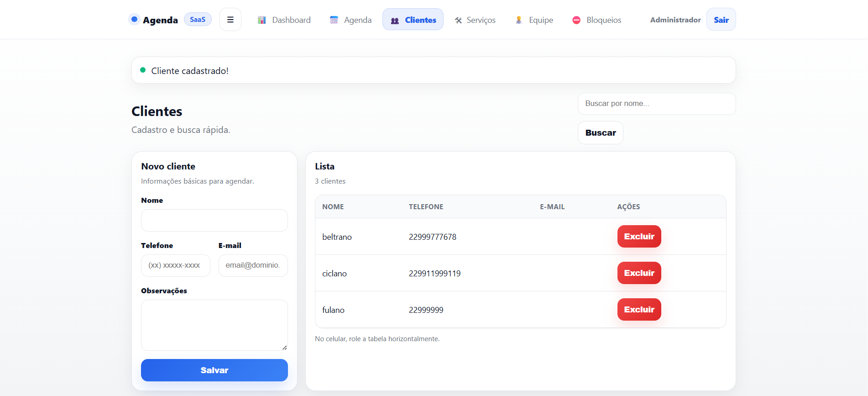Image resolution: width=868 pixels, height=396 pixels.
Task: Click the Observações text area
Action: point(214,325)
